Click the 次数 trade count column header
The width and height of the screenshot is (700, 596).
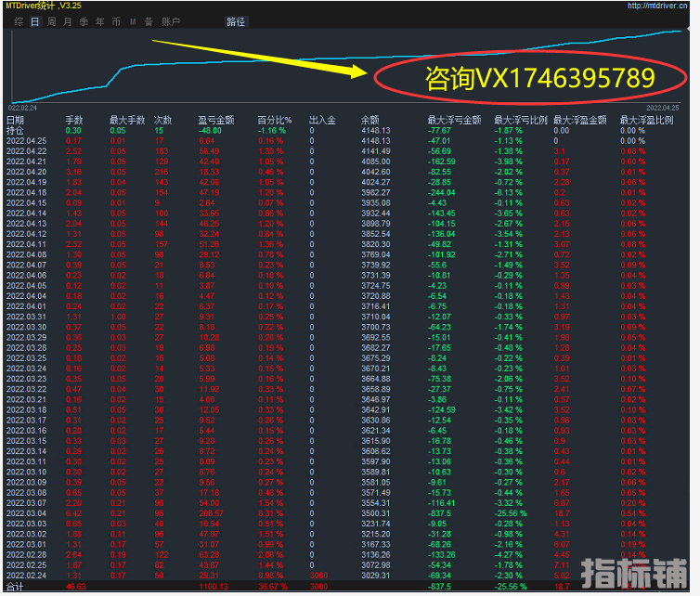point(162,120)
